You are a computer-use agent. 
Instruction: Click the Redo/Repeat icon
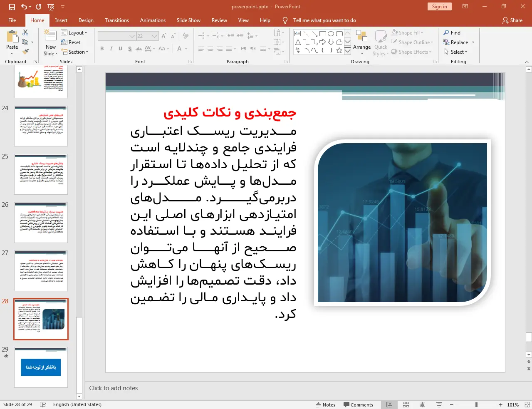click(39, 7)
